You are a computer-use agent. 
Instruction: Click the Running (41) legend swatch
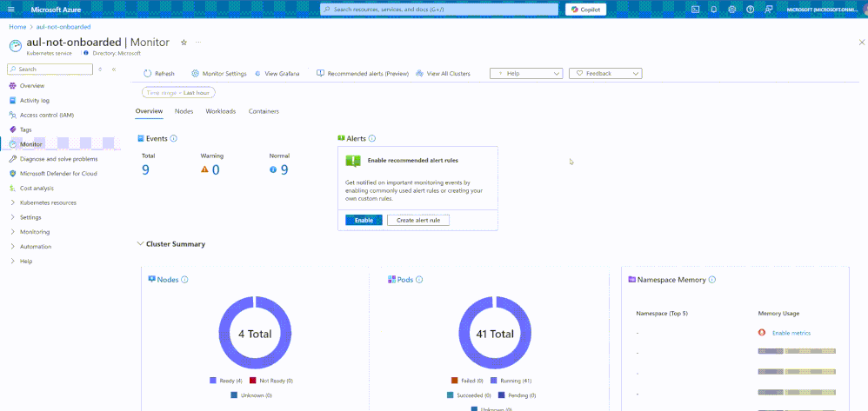coord(494,381)
